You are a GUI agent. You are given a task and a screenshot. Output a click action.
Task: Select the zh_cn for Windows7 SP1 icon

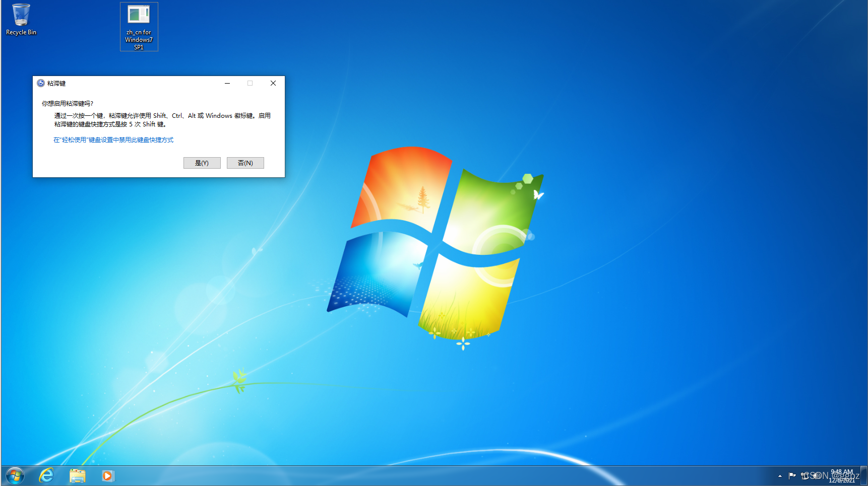139,27
